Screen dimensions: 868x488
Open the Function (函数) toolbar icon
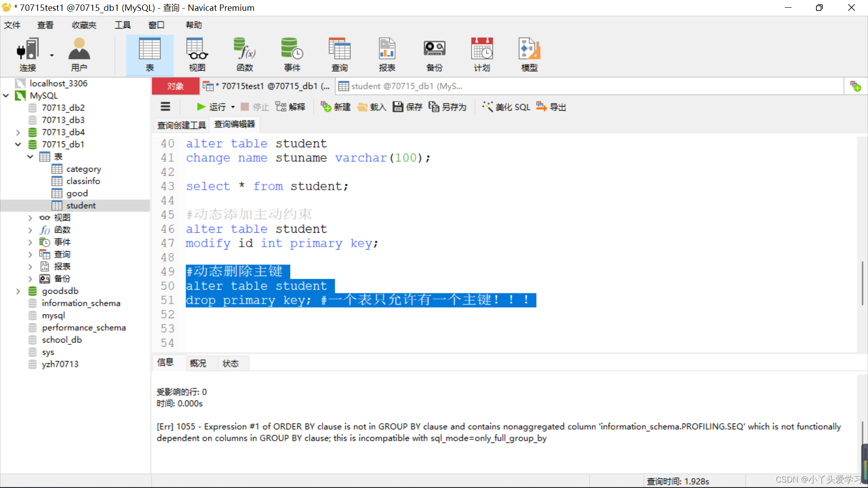(x=245, y=55)
